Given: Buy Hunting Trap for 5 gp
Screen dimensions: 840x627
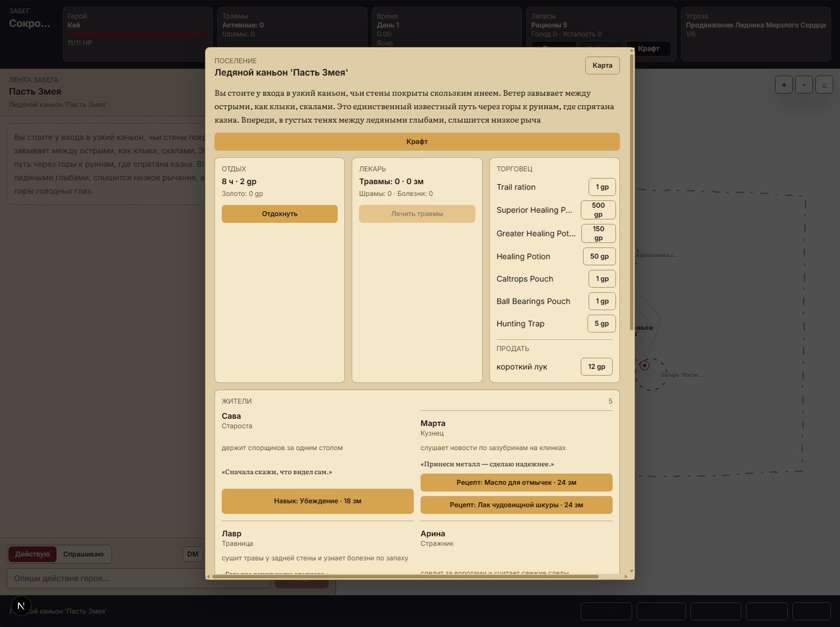Looking at the screenshot, I should pos(601,323).
